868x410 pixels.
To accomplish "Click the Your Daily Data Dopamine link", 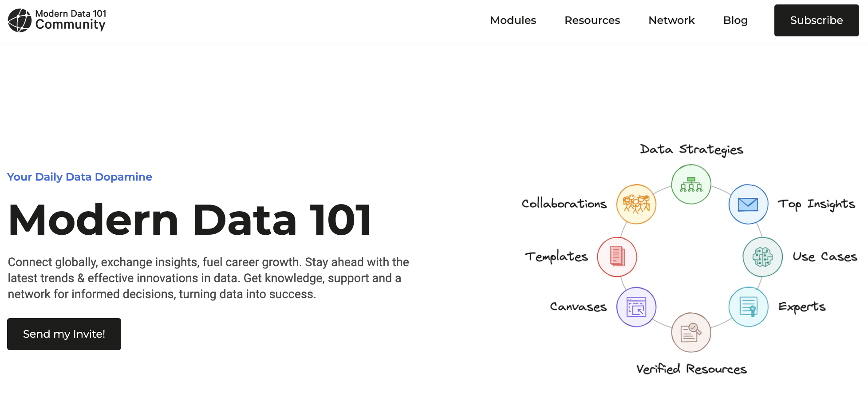I will coord(79,177).
